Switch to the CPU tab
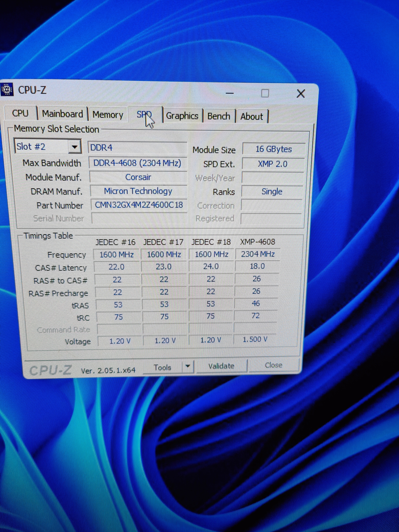 point(20,113)
